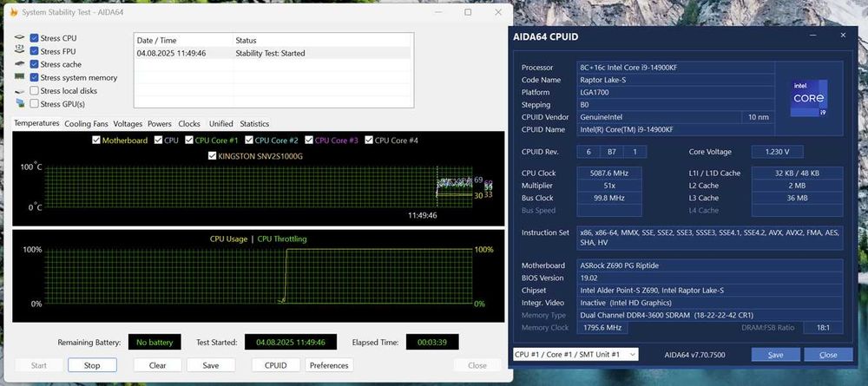Toggle CPU Core #4 temperature checkbox
The height and width of the screenshot is (386, 868).
coord(369,141)
